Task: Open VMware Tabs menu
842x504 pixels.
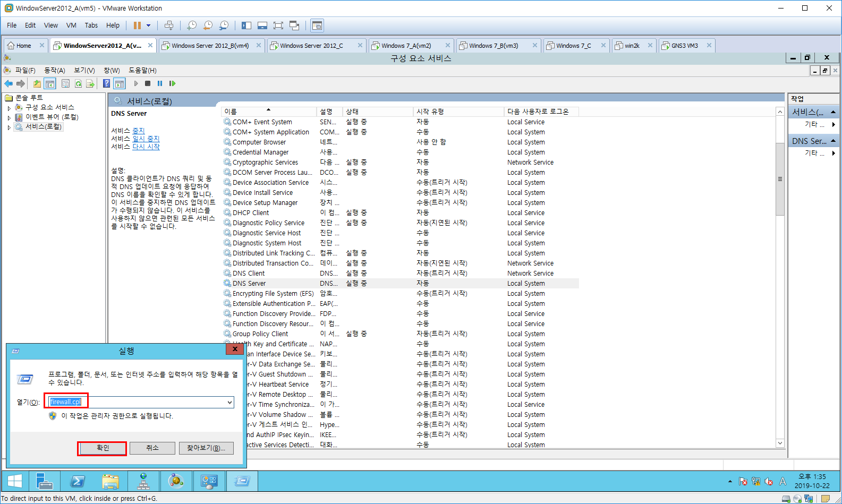Action: (91, 25)
